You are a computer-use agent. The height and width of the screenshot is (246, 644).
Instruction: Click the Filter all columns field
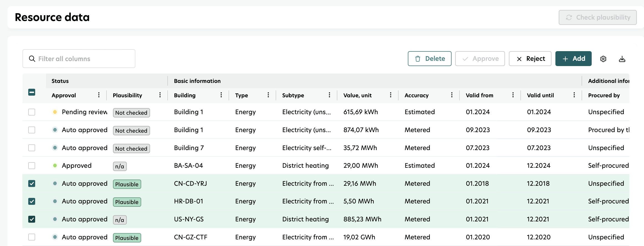tap(79, 59)
